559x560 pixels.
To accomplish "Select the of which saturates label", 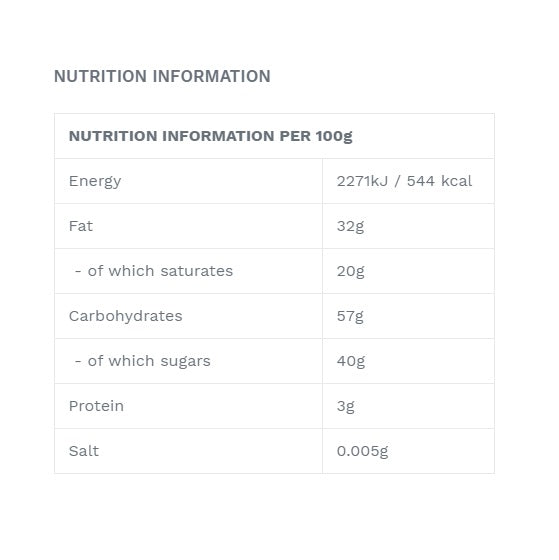I will point(154,271).
